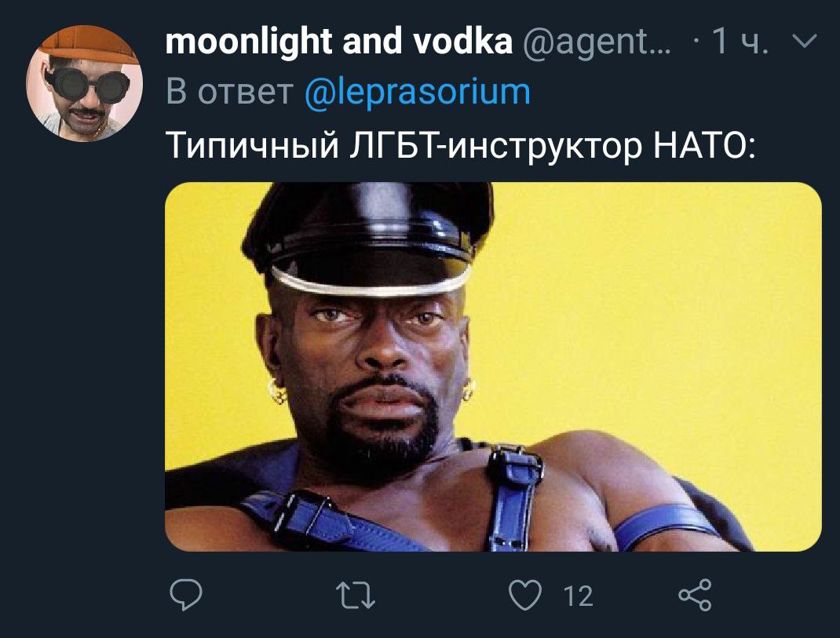Click the truncated @agent… handle

tap(597, 42)
